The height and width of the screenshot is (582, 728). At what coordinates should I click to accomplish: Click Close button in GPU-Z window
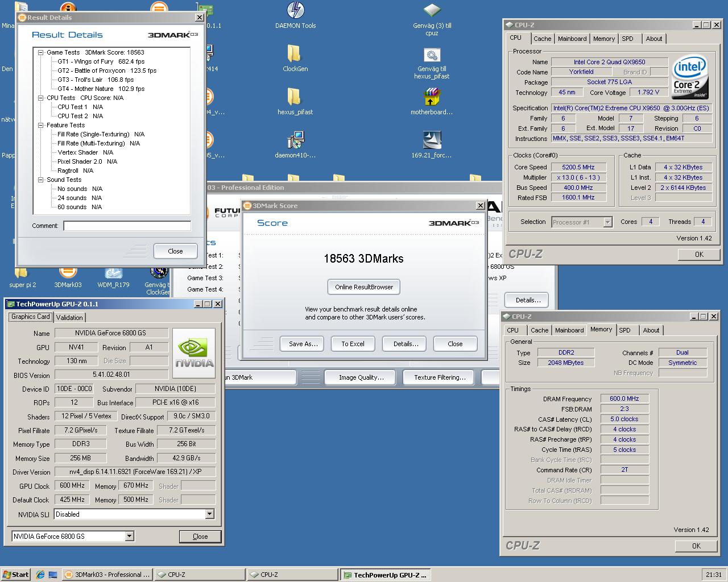click(200, 537)
